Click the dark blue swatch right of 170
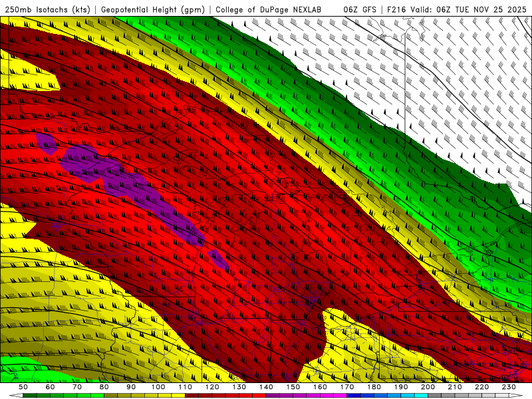 [354, 396]
